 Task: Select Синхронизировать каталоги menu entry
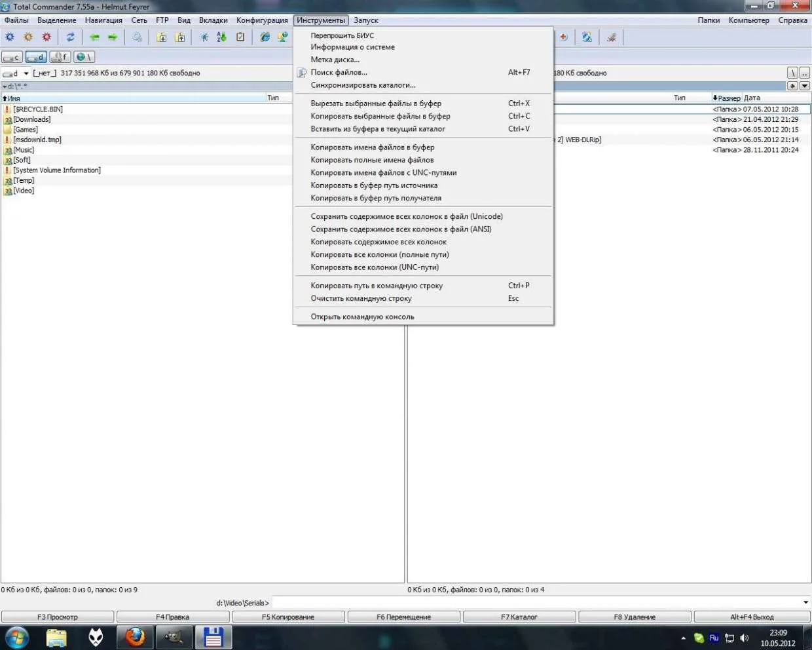[423, 85]
